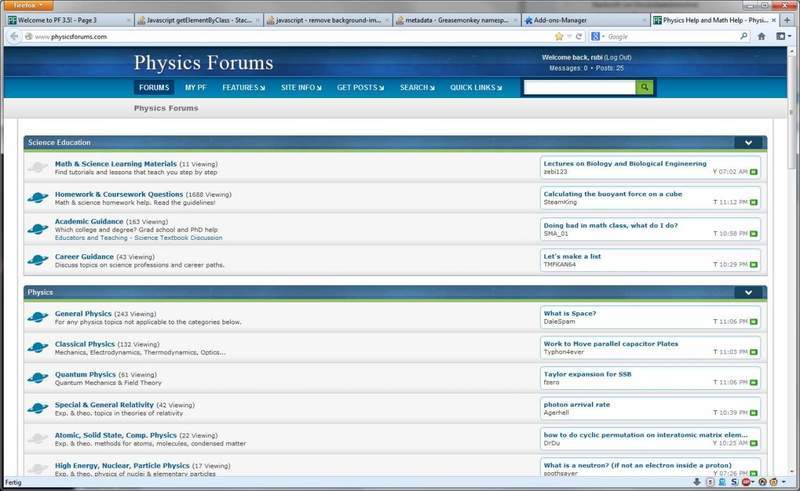This screenshot has height=491, width=800.
Task: Switch to javascript remove background-image tab
Action: tap(329, 20)
